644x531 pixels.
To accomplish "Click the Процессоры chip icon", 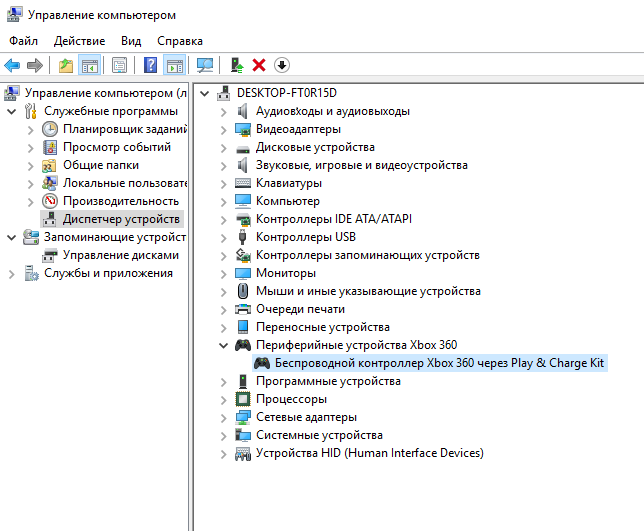I will point(243,399).
